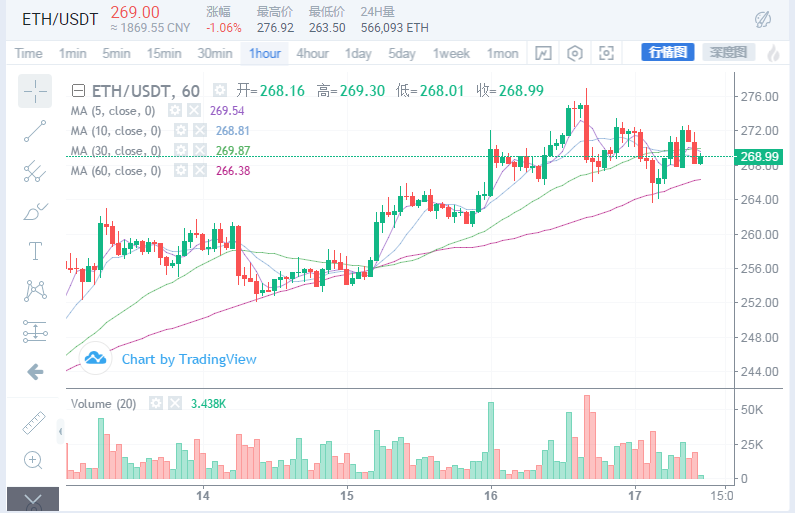Viewport: 795px width, 513px height.
Task: Remove the Volume indicator
Action: coord(174,404)
